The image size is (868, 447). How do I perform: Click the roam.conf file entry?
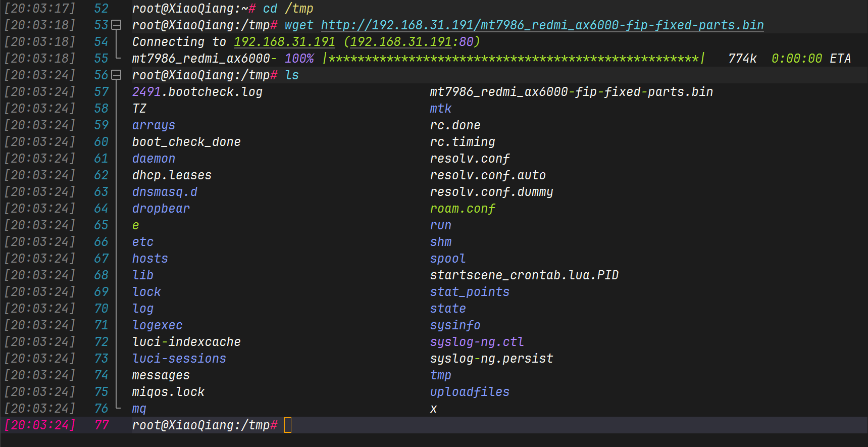462,209
